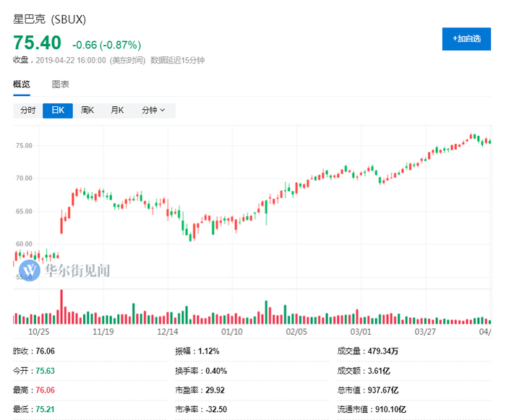The height and width of the screenshot is (420, 506).
Task: Click the 加自选 add-to-watchlist button
Action: click(466, 39)
